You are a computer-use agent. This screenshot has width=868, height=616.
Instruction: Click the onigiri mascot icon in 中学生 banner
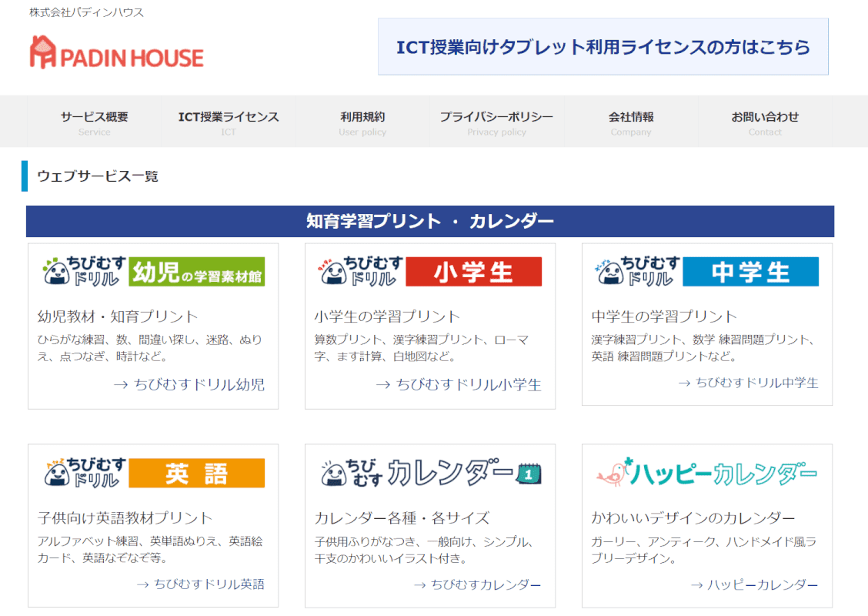pos(610,272)
